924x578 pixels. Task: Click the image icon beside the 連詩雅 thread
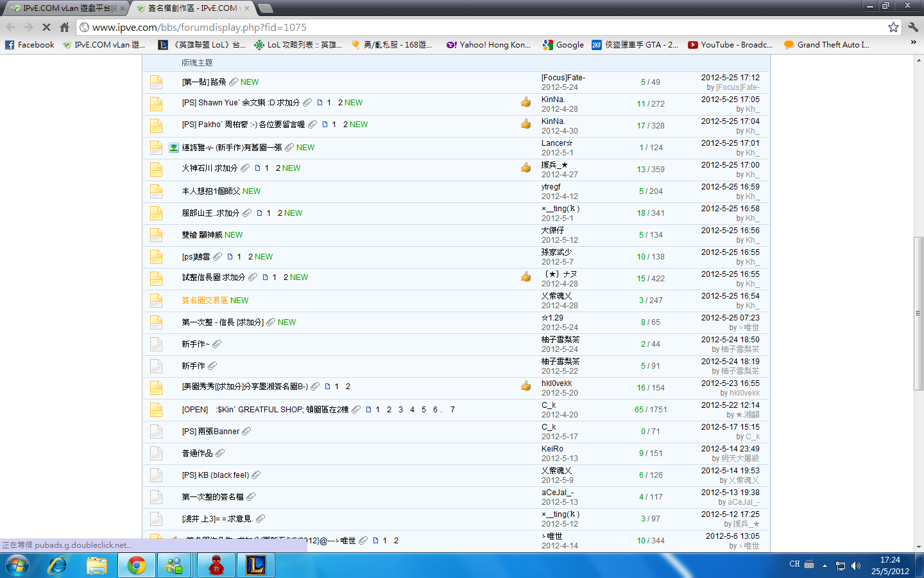click(x=173, y=148)
